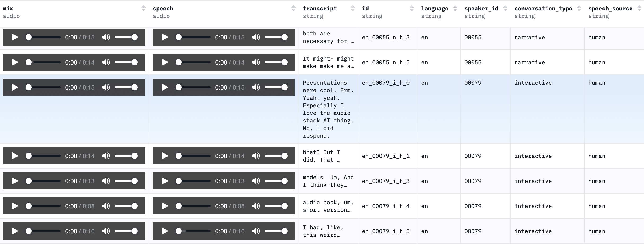This screenshot has height=244, width=644.
Task: Play the mix audio for en_00079_i_h_4
Action: coord(15,206)
